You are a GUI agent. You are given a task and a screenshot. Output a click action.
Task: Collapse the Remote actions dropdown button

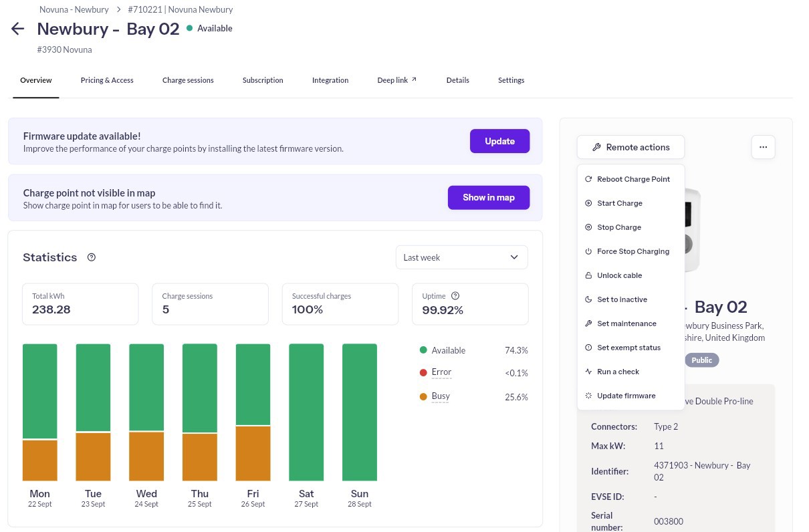tap(630, 147)
